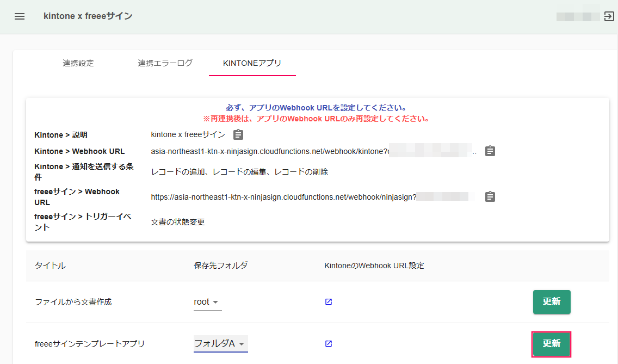Click the freeeサイン > トリガーイベント label
The width and height of the screenshot is (618, 364).
click(83, 221)
